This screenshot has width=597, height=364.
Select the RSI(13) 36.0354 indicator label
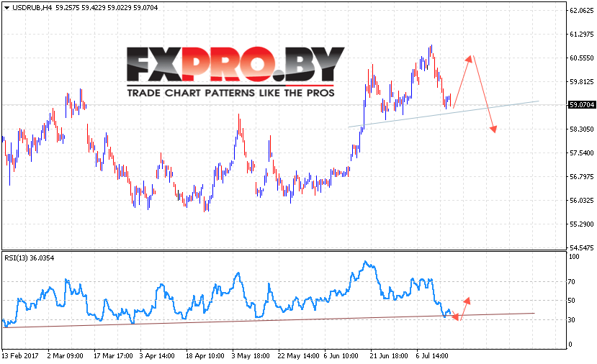click(30, 258)
